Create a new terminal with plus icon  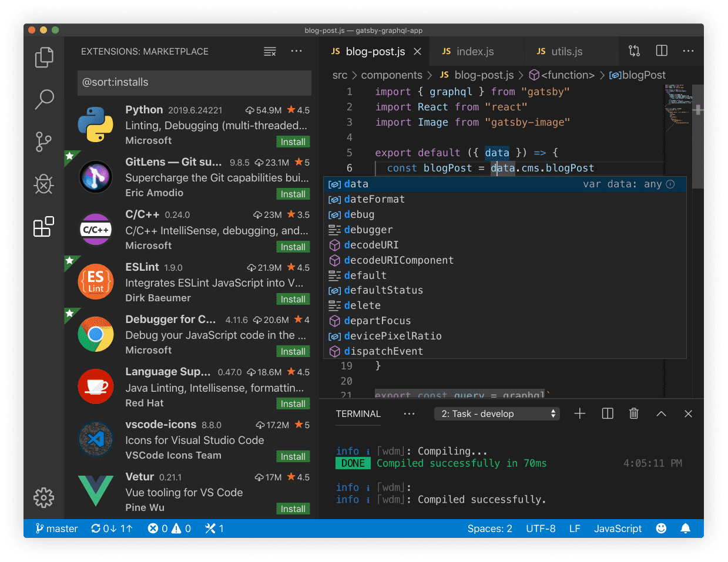(x=580, y=413)
